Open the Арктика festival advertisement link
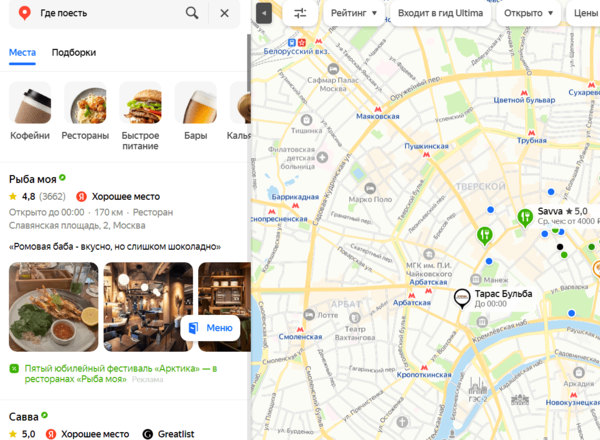This screenshot has width=600, height=440. 121,373
